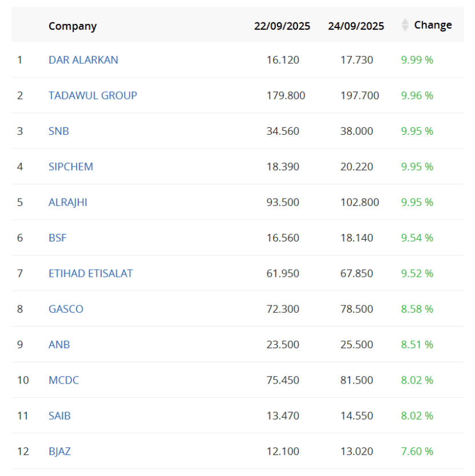View the GASCO company link
Viewport: 475px width, 476px height.
coord(66,309)
